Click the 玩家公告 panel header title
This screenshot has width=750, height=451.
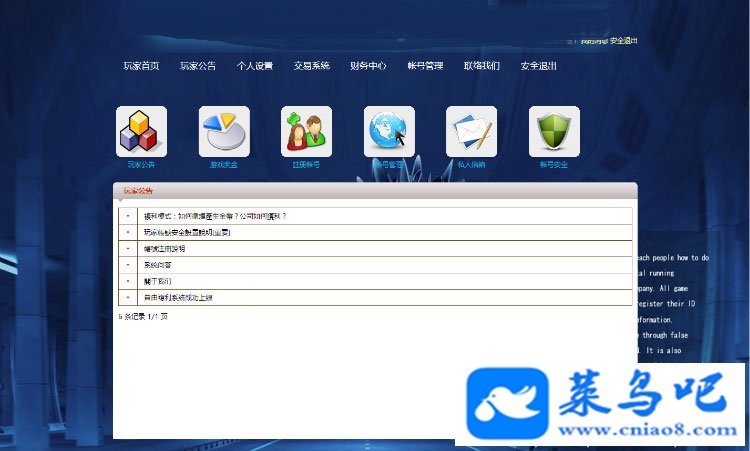[138, 191]
